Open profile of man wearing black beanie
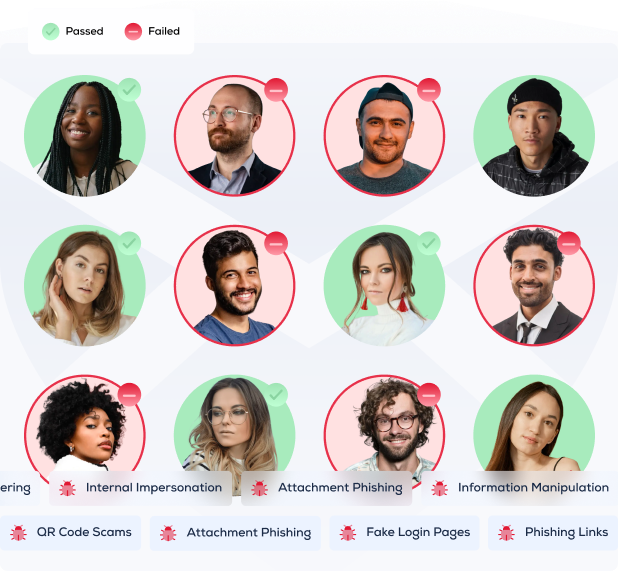Viewport: 618px width, 571px height. [x=534, y=136]
